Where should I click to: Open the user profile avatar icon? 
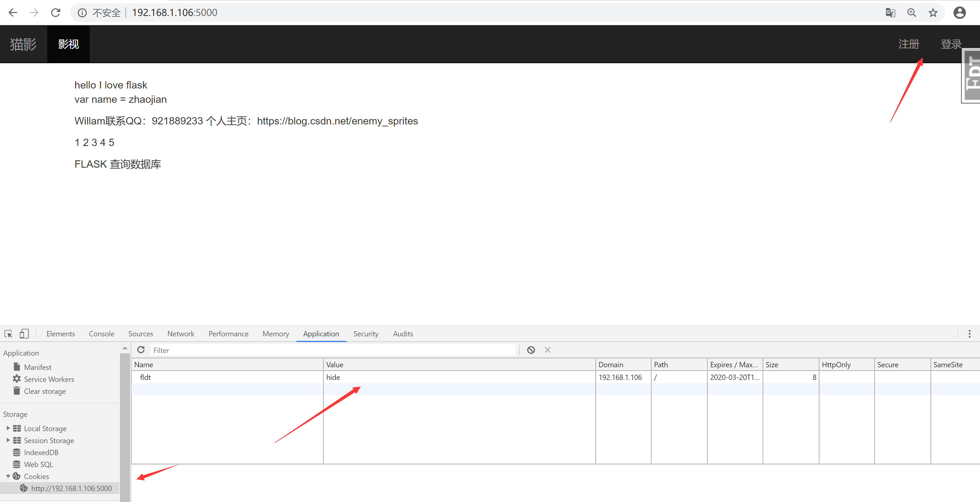pos(959,13)
